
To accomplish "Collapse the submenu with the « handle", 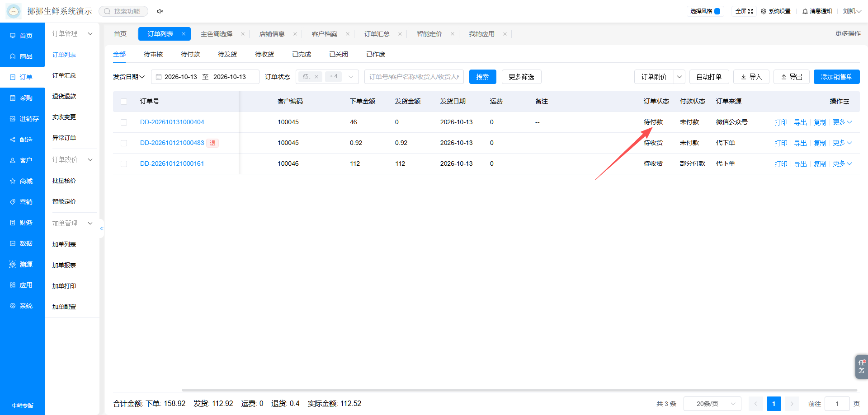I will (x=102, y=228).
